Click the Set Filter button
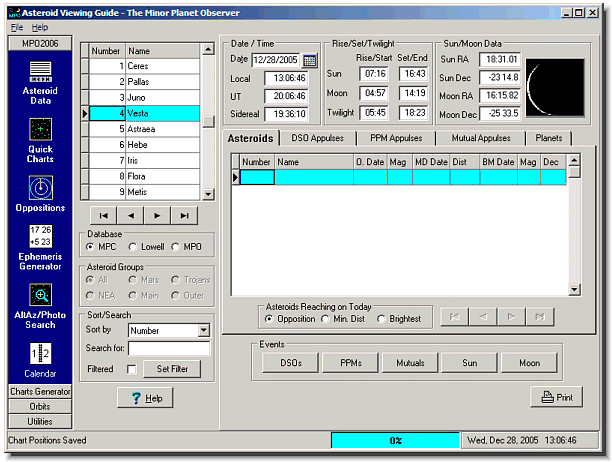The image size is (612, 462). coord(172,369)
